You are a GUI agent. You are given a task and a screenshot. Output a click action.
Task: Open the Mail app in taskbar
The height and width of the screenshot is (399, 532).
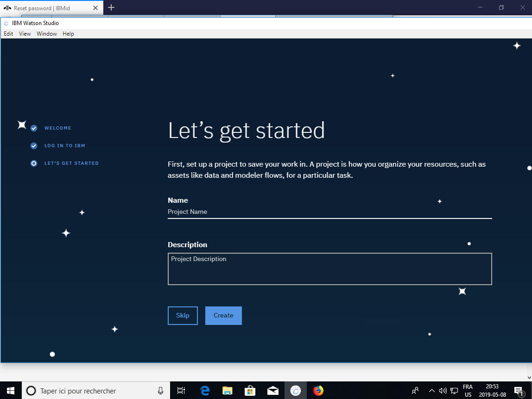(272, 391)
